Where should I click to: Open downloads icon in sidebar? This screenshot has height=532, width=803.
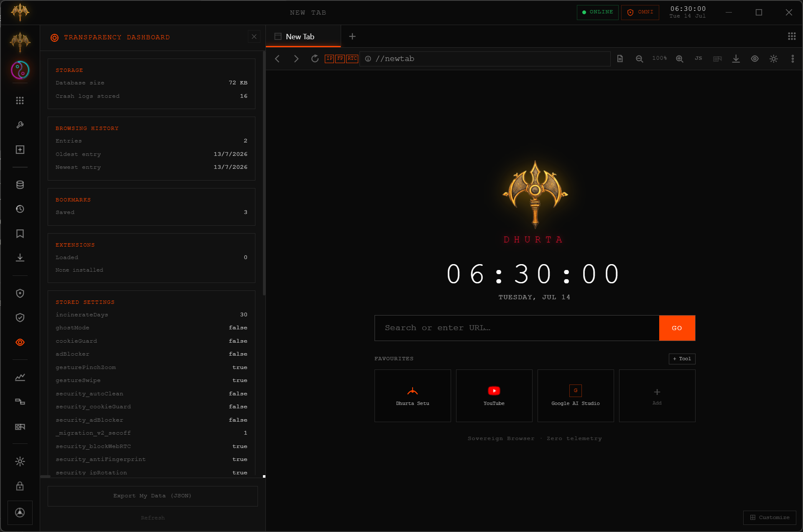pos(20,258)
